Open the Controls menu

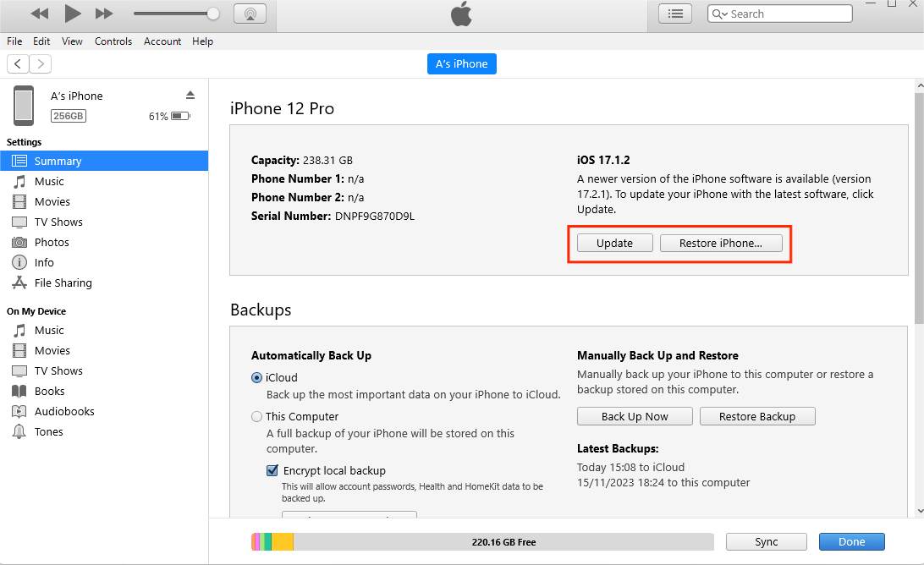tap(113, 41)
